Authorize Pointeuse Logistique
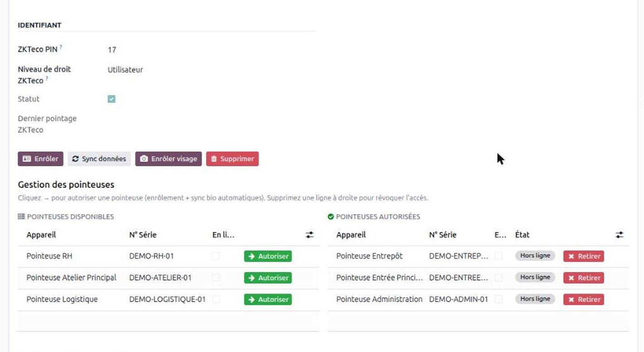 pos(268,299)
